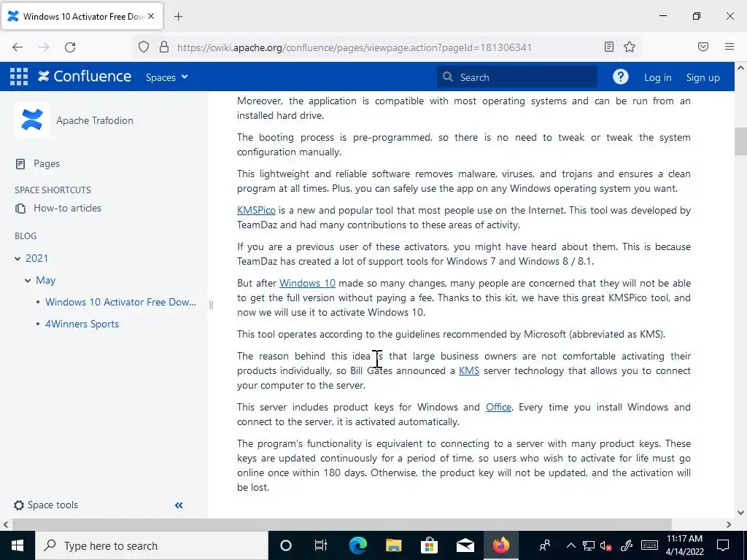Image resolution: width=747 pixels, height=560 pixels.
Task: Open Mail app from taskbar
Action: (x=465, y=545)
